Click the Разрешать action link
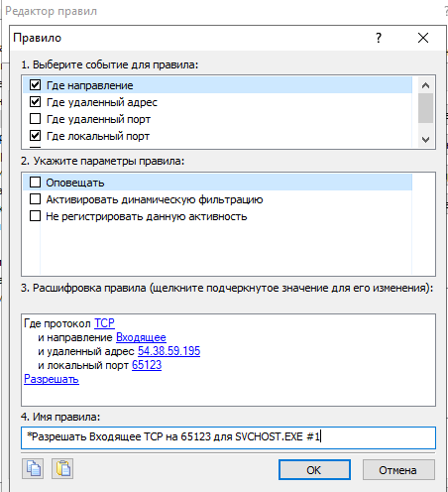This screenshot has height=492, width=448. [52, 379]
